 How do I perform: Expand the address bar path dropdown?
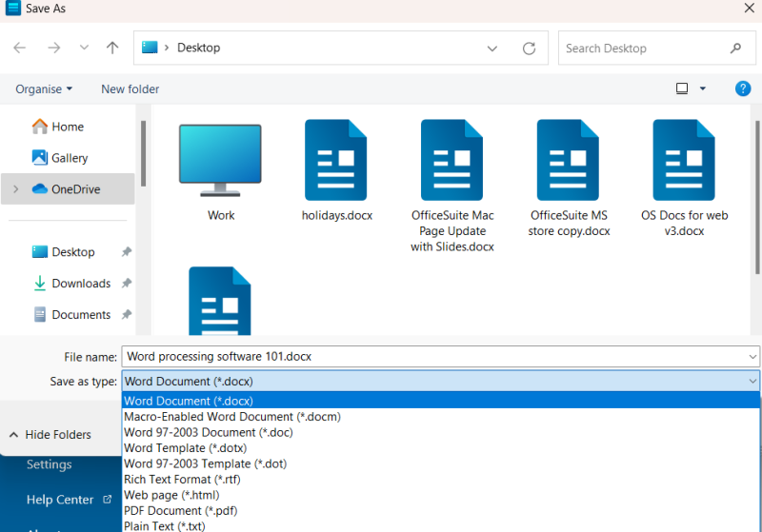tap(492, 48)
